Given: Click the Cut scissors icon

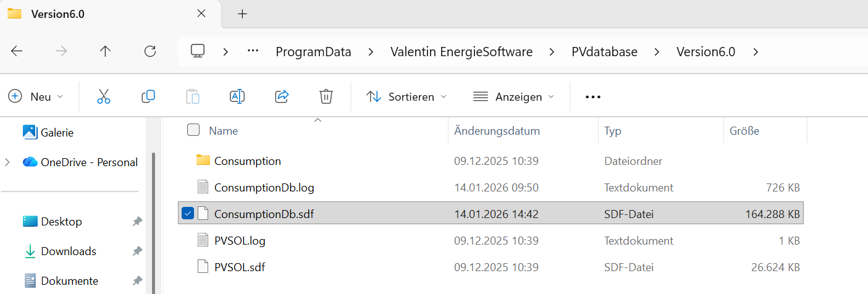Looking at the screenshot, I should pos(104,96).
